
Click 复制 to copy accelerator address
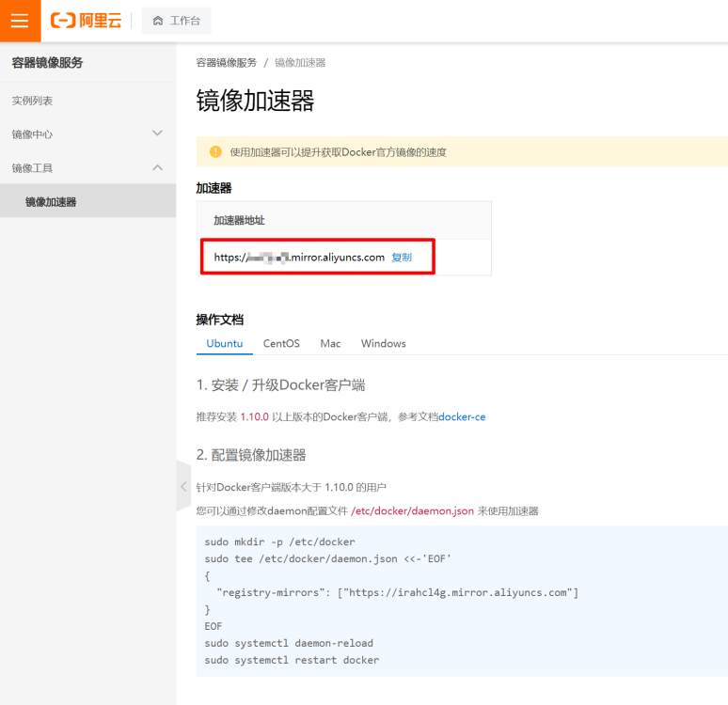click(402, 258)
